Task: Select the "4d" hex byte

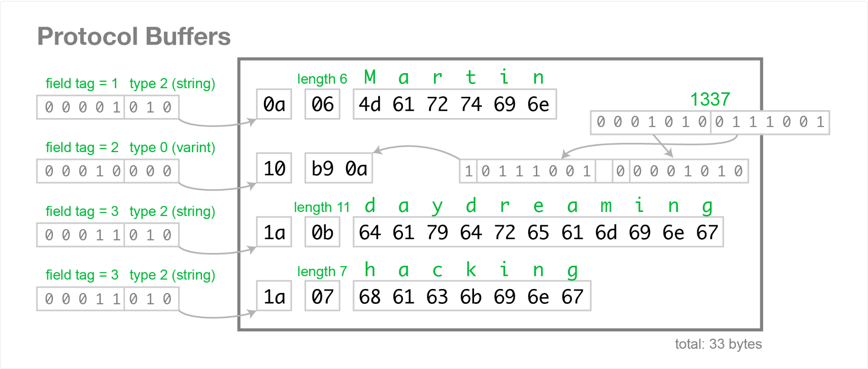Action: click(370, 104)
